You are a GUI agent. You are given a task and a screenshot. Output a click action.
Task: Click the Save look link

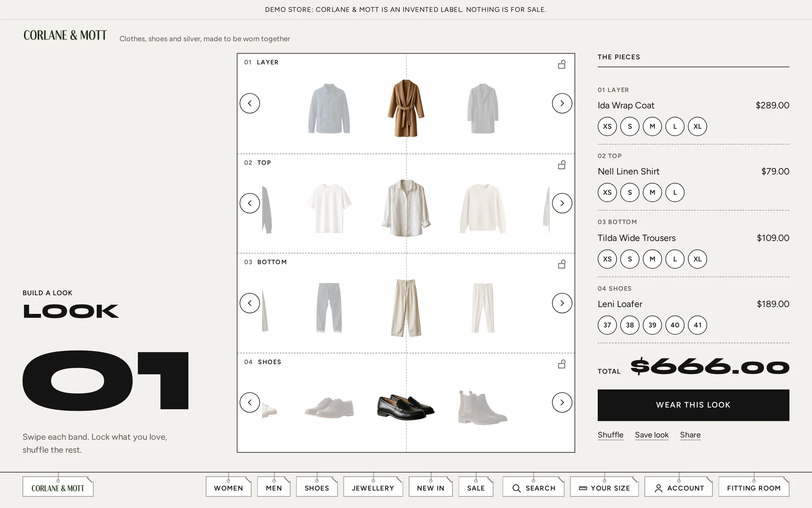click(652, 435)
